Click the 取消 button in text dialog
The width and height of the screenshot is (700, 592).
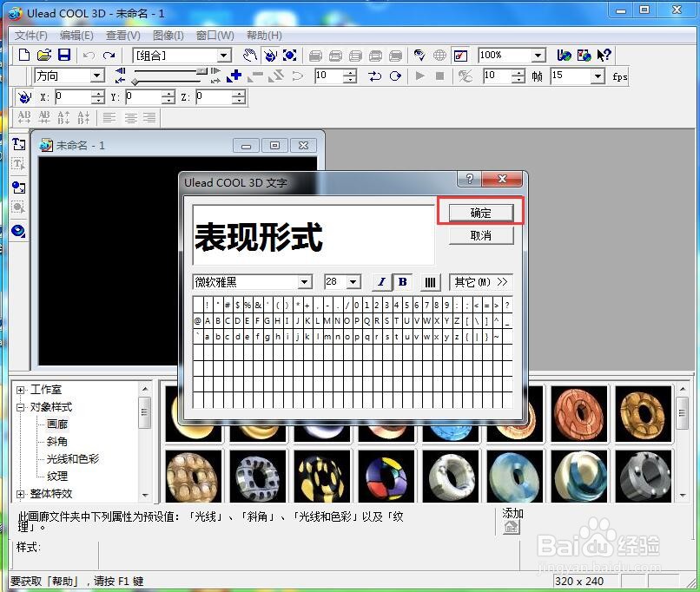[x=481, y=235]
